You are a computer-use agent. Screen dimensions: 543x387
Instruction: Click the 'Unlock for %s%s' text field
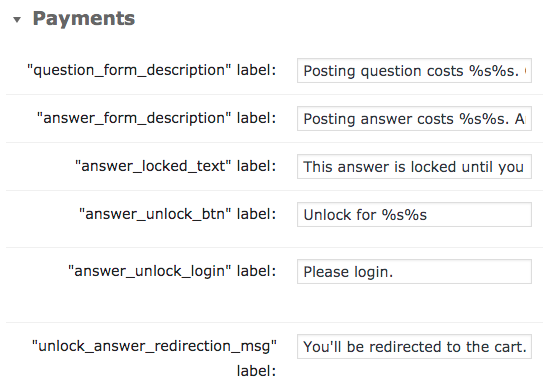click(x=414, y=215)
